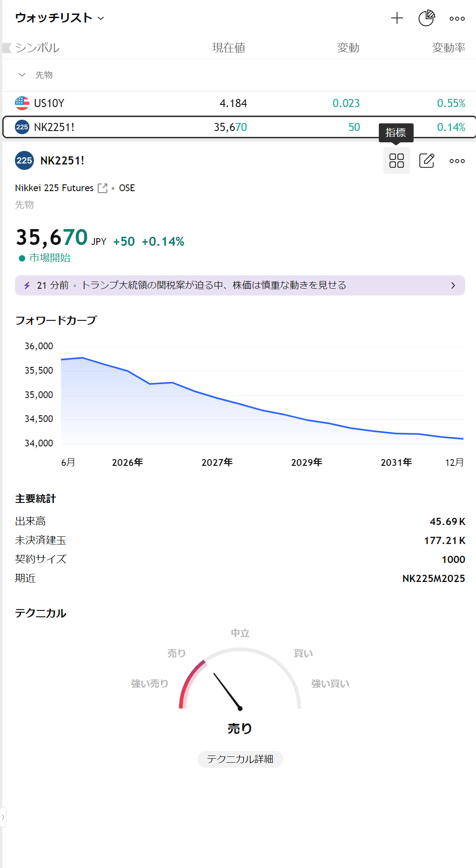This screenshot has height=868, width=476.
Task: Click the flag icon beside シンボル header
Action: coord(7,47)
